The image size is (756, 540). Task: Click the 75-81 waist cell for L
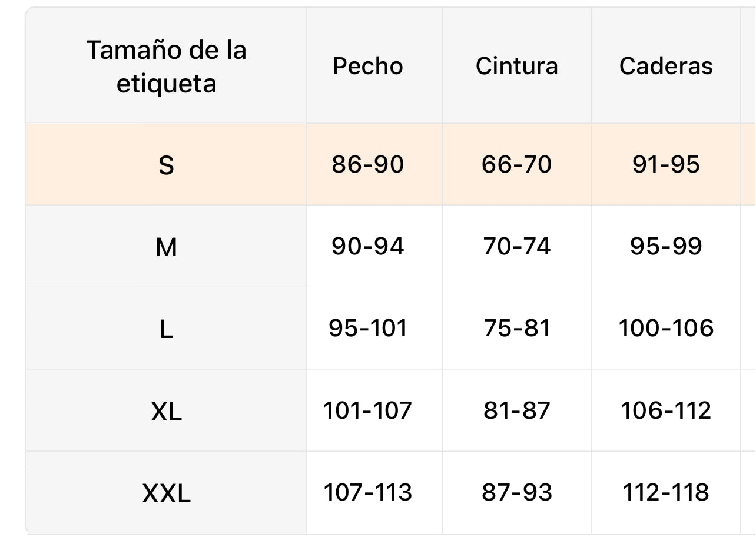516,328
